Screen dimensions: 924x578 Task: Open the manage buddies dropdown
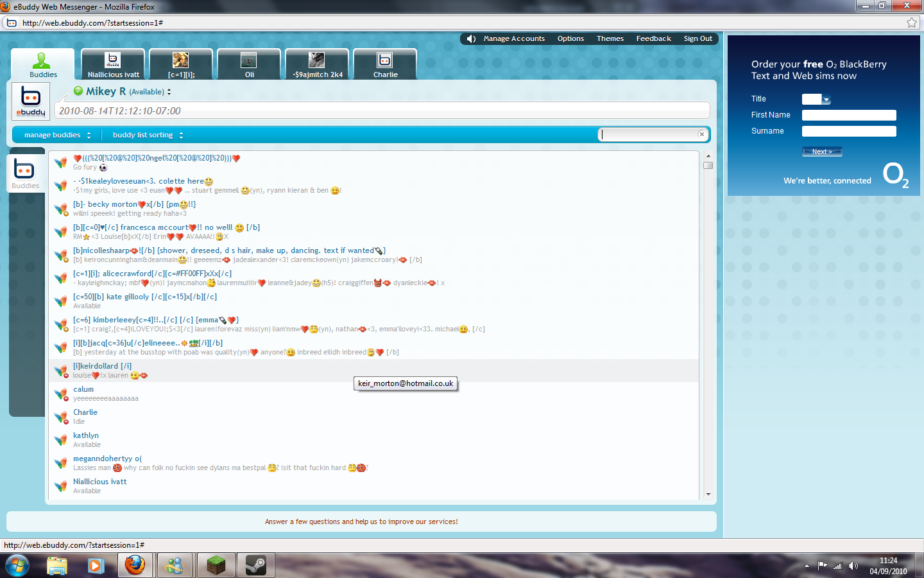coord(58,135)
